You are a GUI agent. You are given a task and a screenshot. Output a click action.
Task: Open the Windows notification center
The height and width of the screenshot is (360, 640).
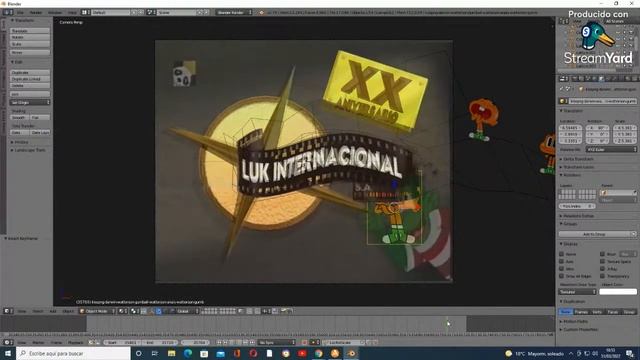(x=630, y=353)
